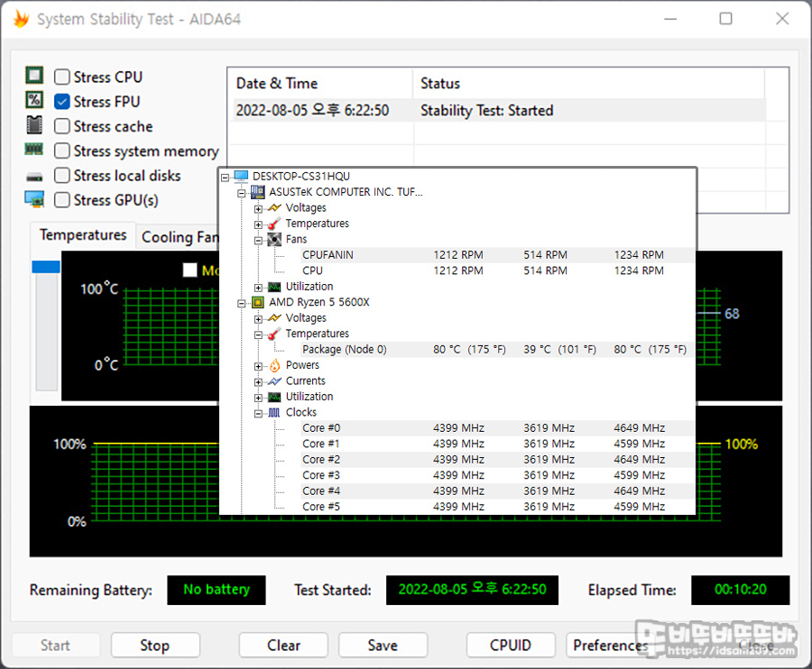Click the Ryzen Temperatures thermometer icon
Screen dimensions: 812x669
point(274,334)
